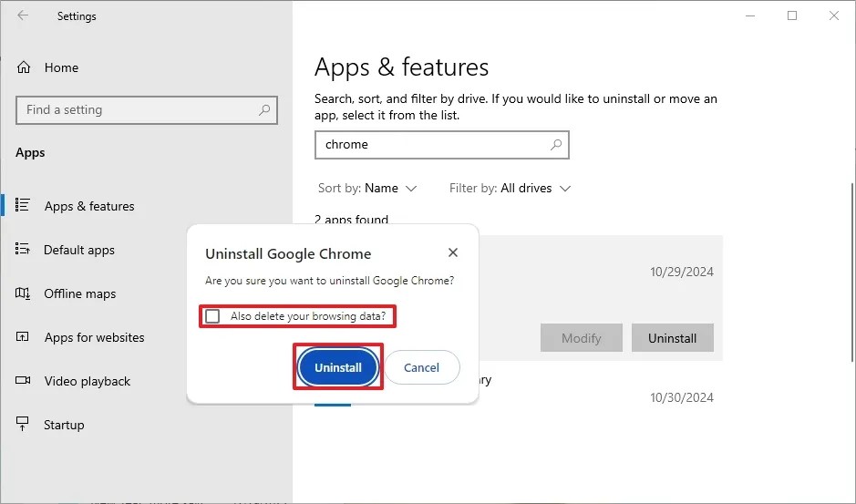Click the magnifier in Find a setting
Image resolution: width=856 pixels, height=504 pixels.
[264, 109]
